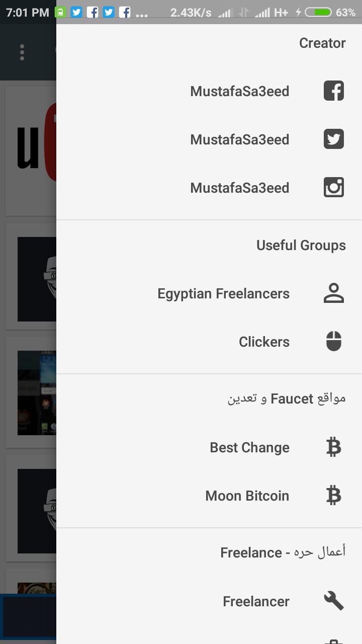Image resolution: width=362 pixels, height=644 pixels.
Task: Select Moon Bitcoin from the drawer
Action: [x=247, y=496]
